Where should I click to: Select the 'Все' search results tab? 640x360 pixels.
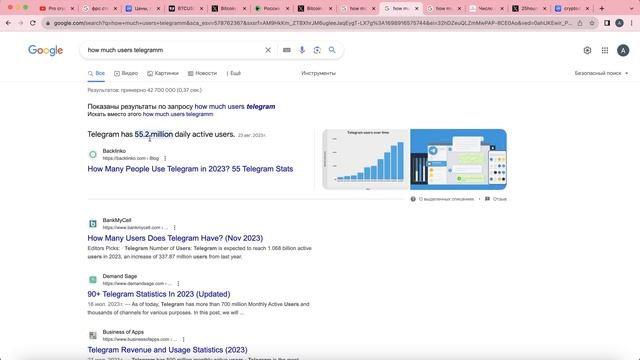[x=96, y=73]
